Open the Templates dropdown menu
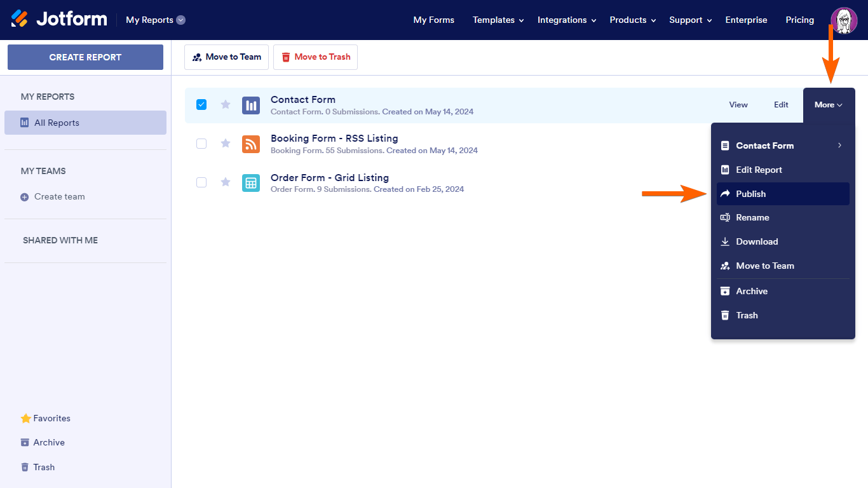This screenshot has width=868, height=488. point(498,20)
